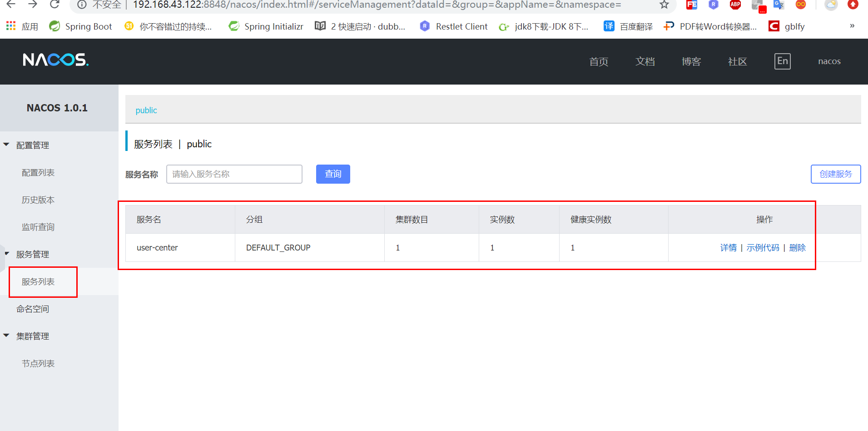
Task: Open the PDF转Word转换器 bookmark
Action: coord(710,26)
